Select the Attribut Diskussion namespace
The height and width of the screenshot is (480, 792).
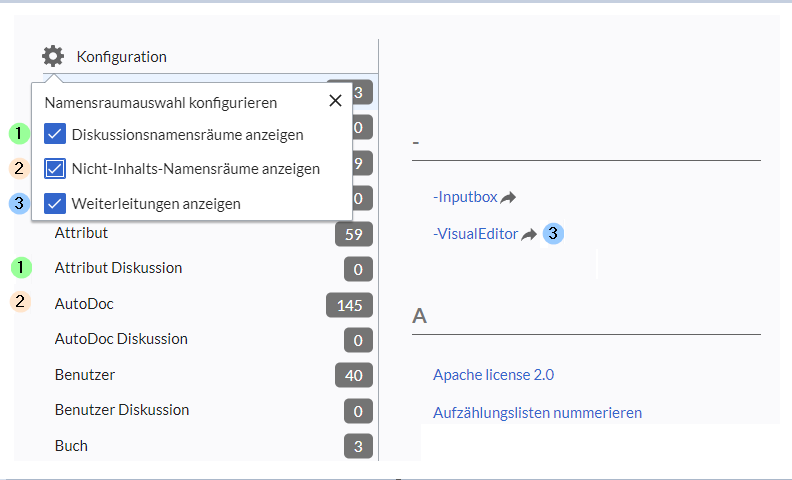pos(118,268)
